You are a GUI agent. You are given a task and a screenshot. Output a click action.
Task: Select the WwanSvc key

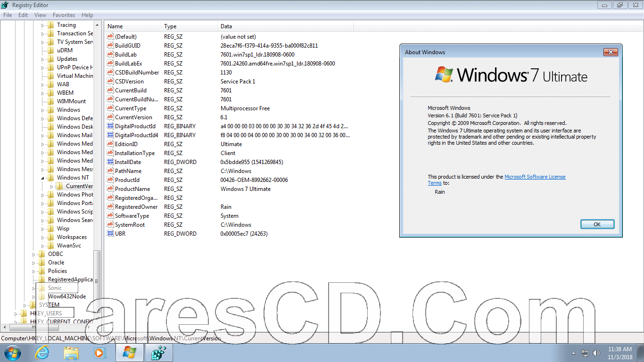click(x=69, y=246)
